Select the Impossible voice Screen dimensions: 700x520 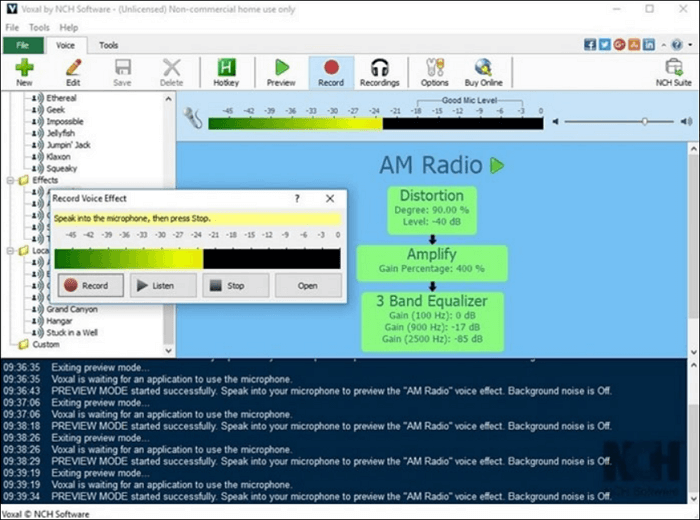click(x=65, y=121)
